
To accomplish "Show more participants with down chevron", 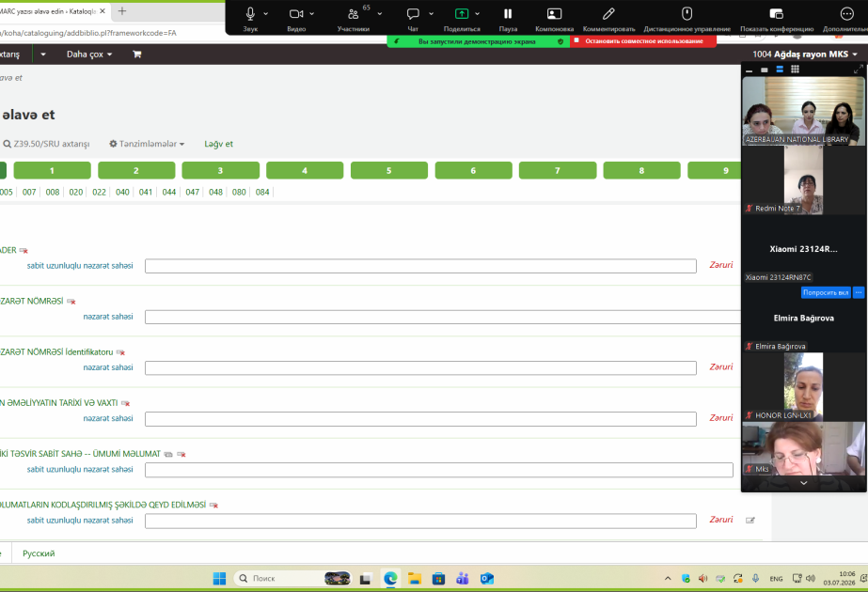I will tap(804, 483).
